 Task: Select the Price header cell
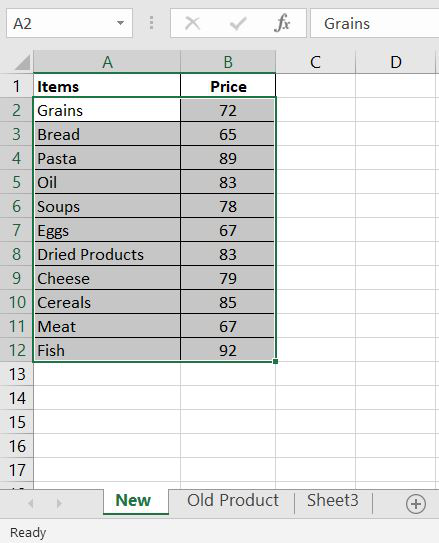(x=228, y=86)
